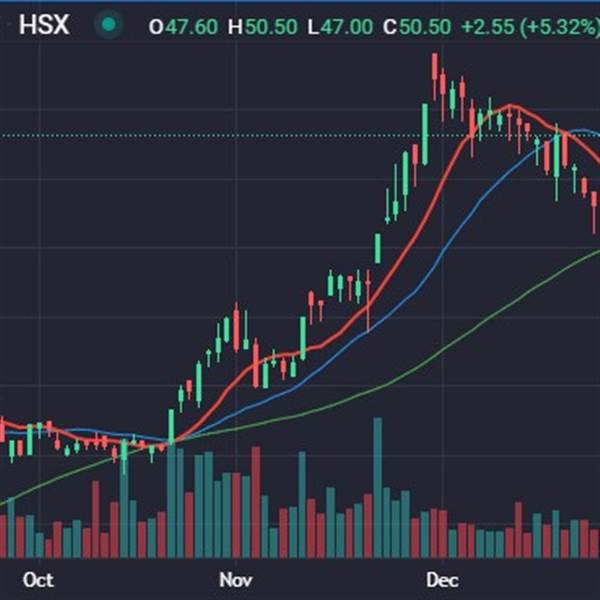
Task: Click the Dec label on time axis
Action: tap(442, 580)
